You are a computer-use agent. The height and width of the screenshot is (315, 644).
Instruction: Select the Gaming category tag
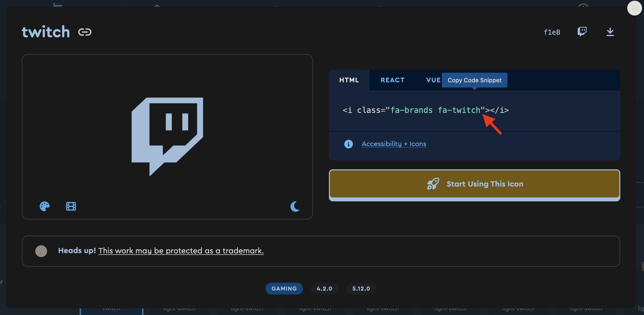coord(284,288)
